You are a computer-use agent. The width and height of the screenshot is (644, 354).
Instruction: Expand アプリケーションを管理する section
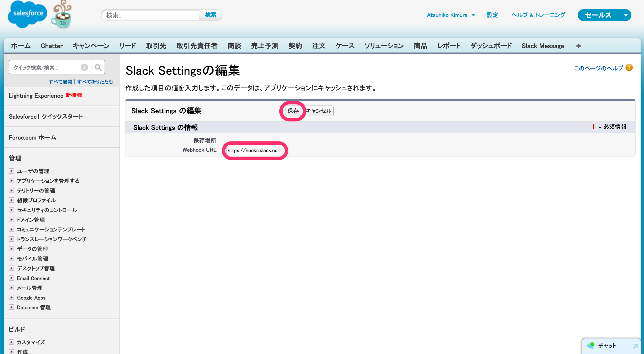11,181
